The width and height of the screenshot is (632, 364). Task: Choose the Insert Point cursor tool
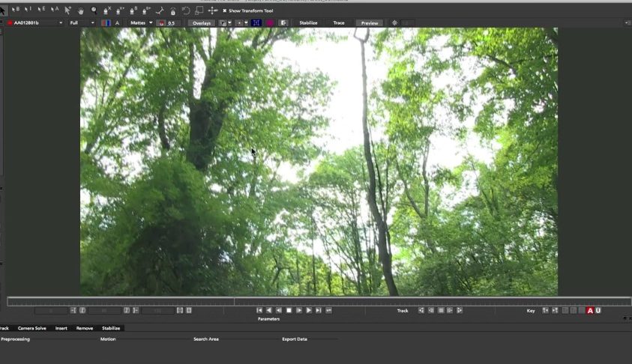pyautogui.click(x=67, y=10)
